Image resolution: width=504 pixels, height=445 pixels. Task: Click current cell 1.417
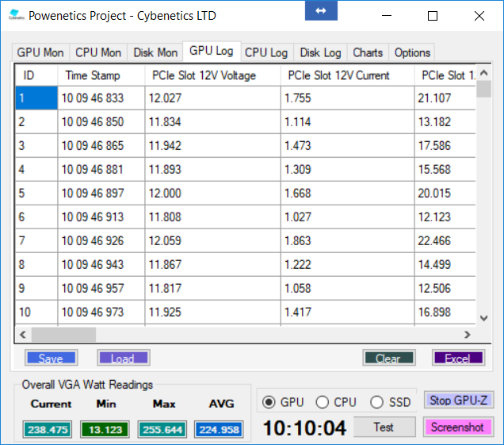point(347,312)
